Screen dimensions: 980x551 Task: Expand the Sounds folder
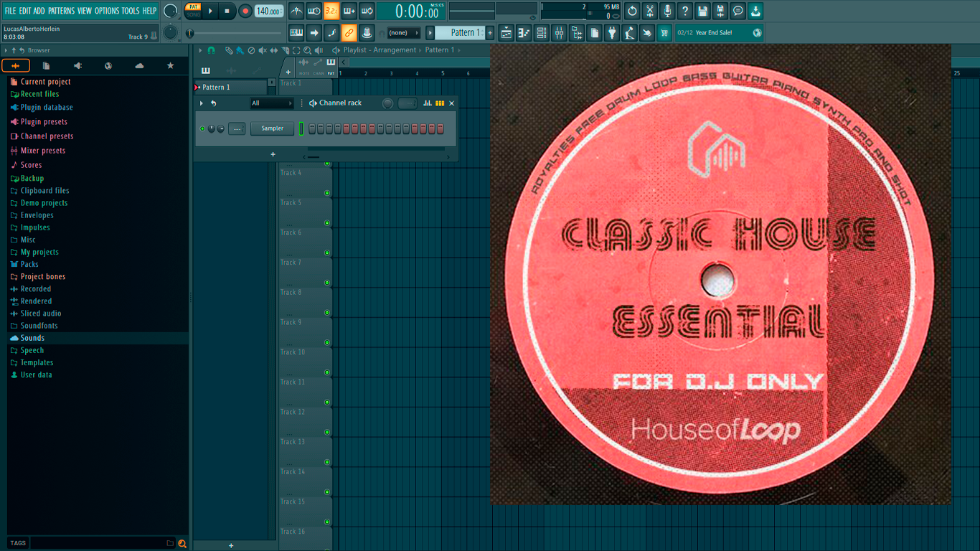[x=32, y=338]
